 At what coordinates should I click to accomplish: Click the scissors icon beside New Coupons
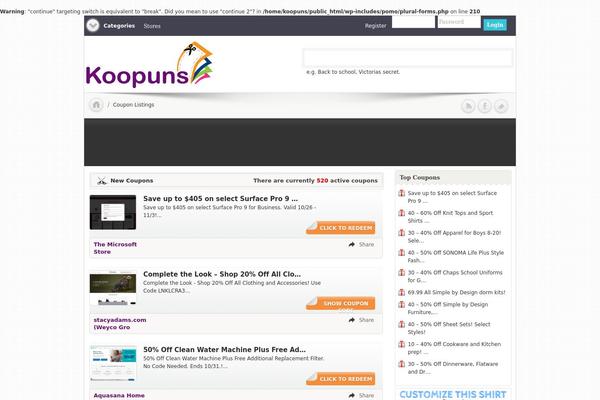pos(101,181)
